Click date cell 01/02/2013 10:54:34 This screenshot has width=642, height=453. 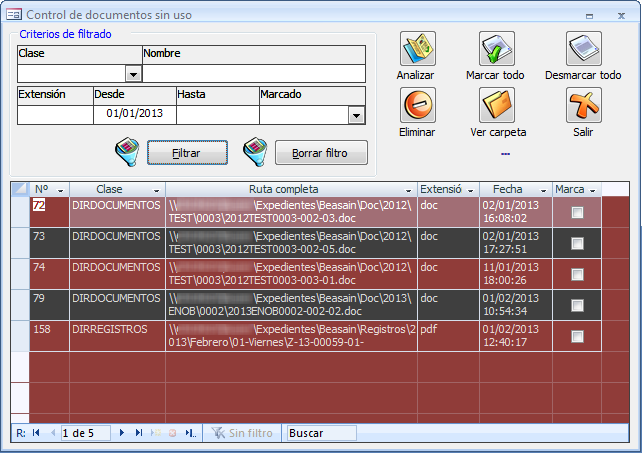point(516,305)
